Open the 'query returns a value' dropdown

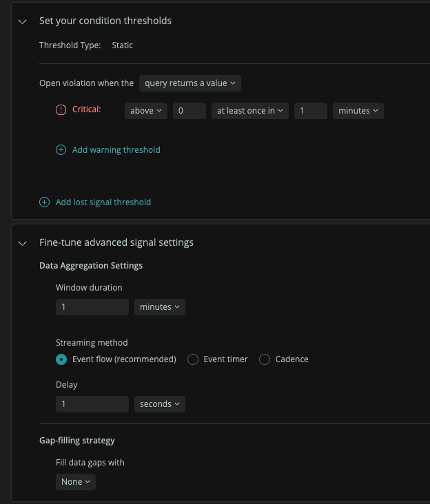pyautogui.click(x=190, y=83)
